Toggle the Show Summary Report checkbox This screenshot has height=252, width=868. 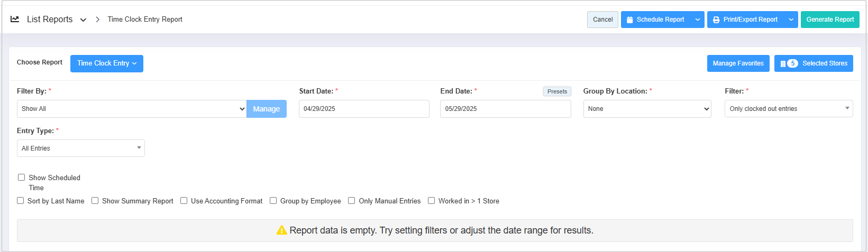tap(95, 201)
